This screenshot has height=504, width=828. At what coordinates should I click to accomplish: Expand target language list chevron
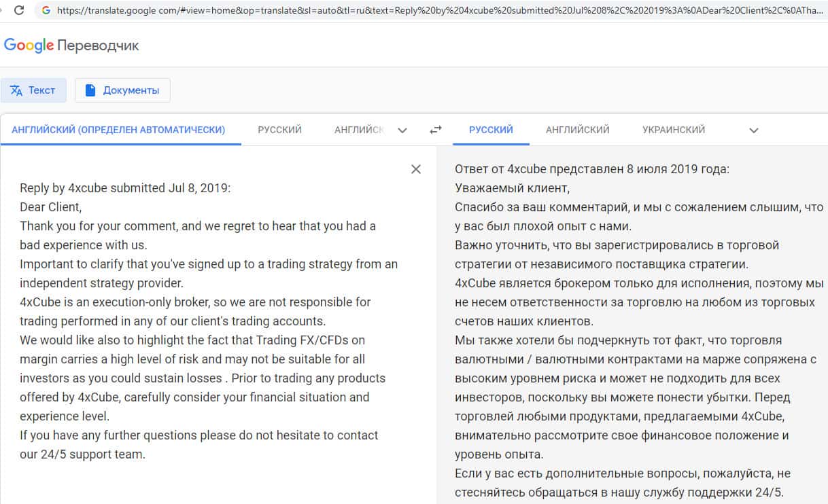click(x=753, y=130)
